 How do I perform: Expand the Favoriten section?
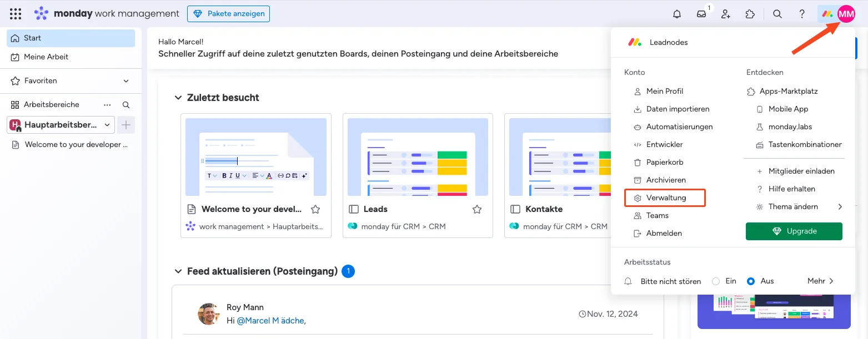[126, 81]
